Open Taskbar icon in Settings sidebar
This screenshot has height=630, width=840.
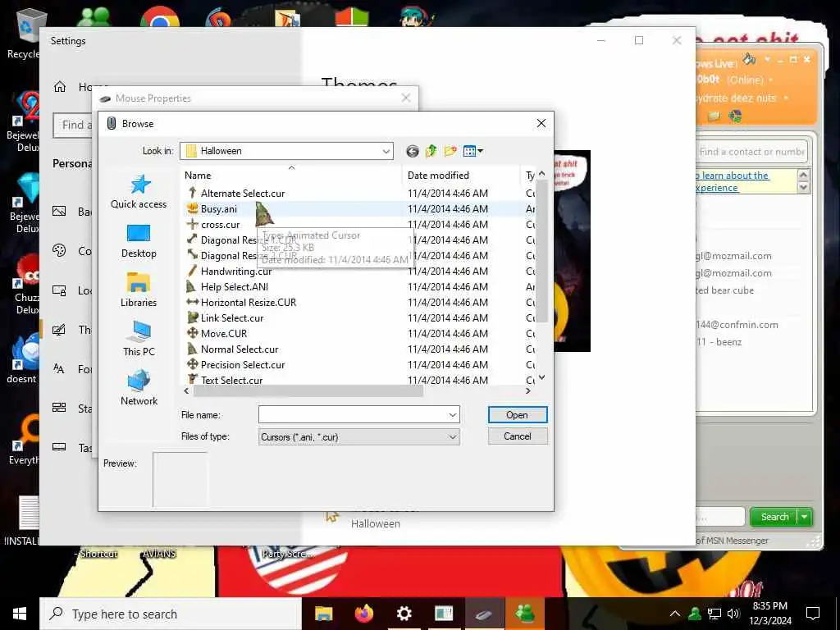click(59, 447)
